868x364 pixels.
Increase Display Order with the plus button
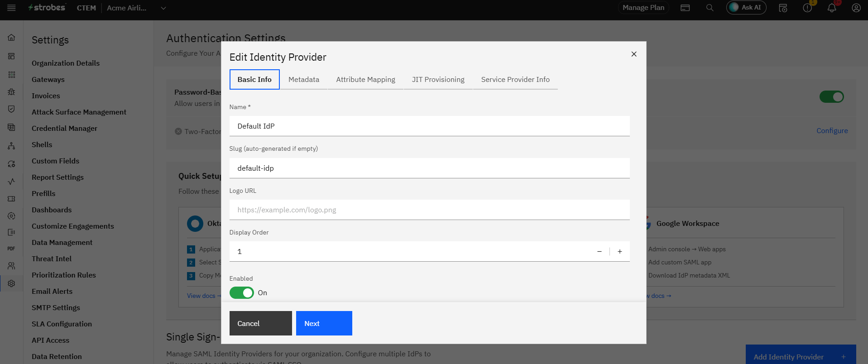pos(620,251)
